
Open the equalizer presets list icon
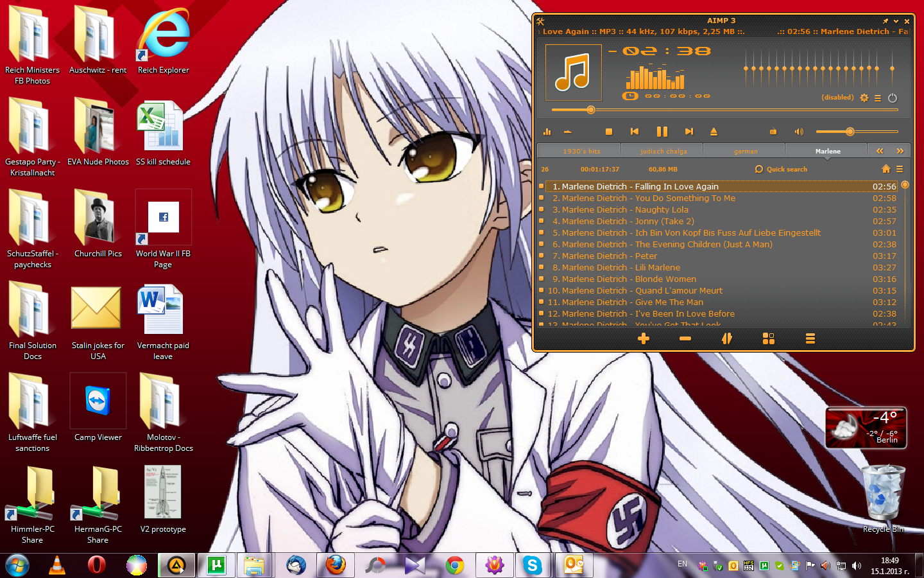click(878, 98)
